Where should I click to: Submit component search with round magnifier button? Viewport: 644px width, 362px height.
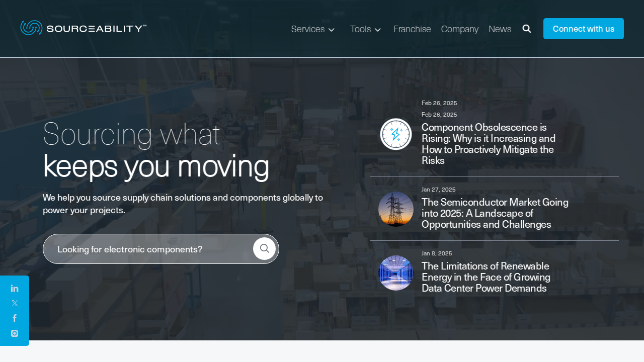pyautogui.click(x=264, y=249)
